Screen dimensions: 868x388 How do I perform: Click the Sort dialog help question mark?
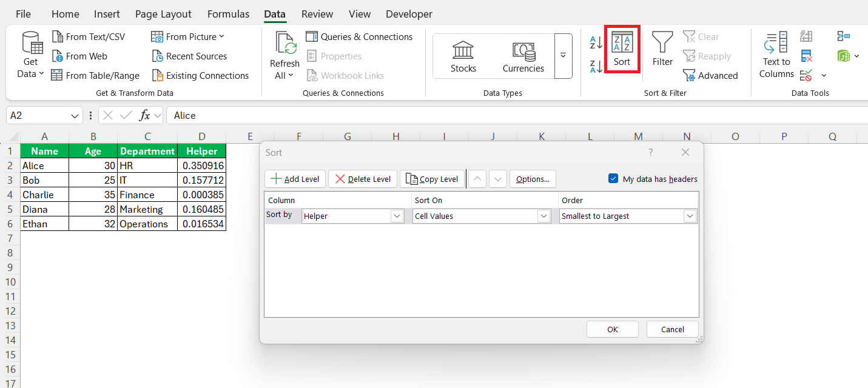point(651,152)
